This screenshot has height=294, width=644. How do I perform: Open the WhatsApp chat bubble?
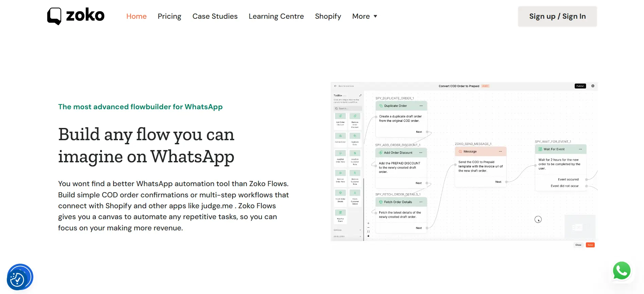click(x=622, y=271)
